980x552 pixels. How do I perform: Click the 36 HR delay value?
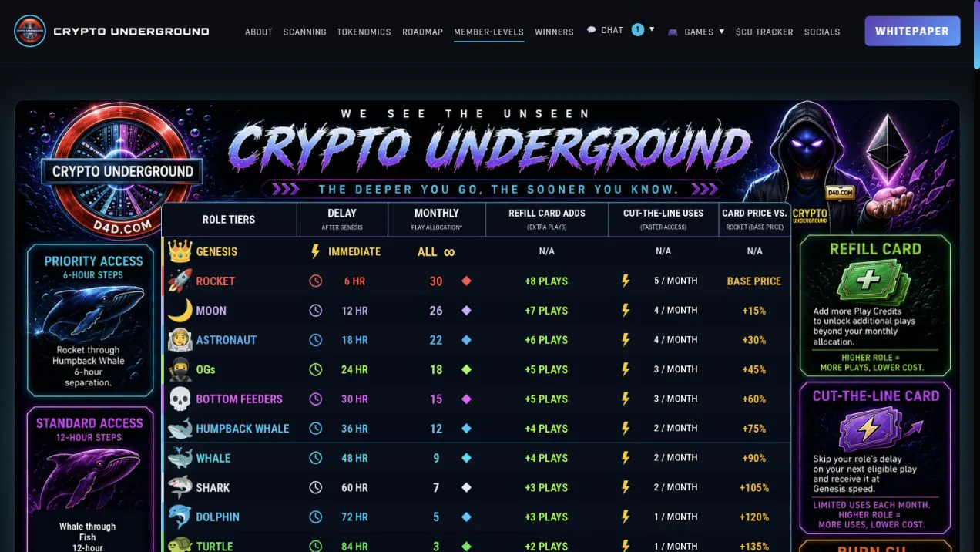pyautogui.click(x=354, y=429)
